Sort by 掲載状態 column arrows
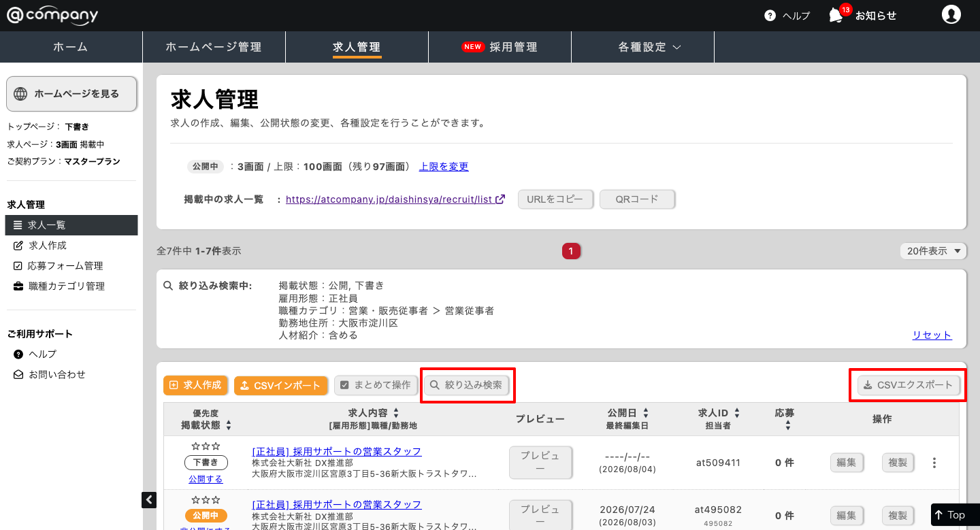 click(229, 425)
